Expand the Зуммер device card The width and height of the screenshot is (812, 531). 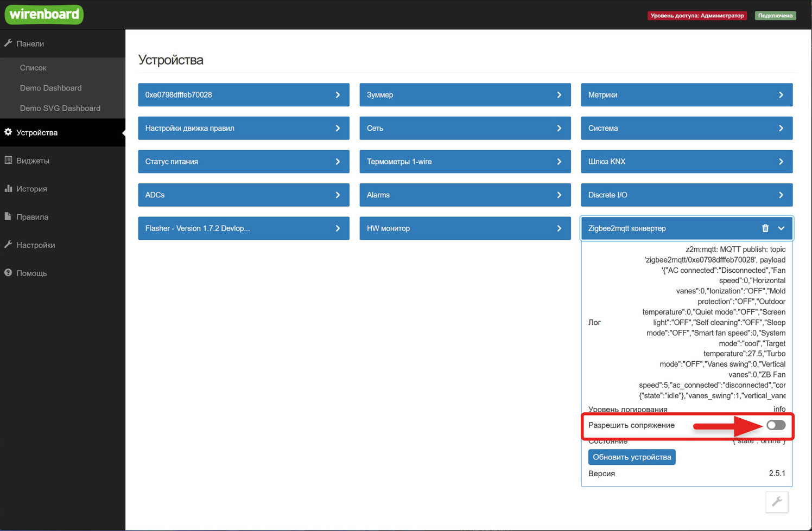465,95
